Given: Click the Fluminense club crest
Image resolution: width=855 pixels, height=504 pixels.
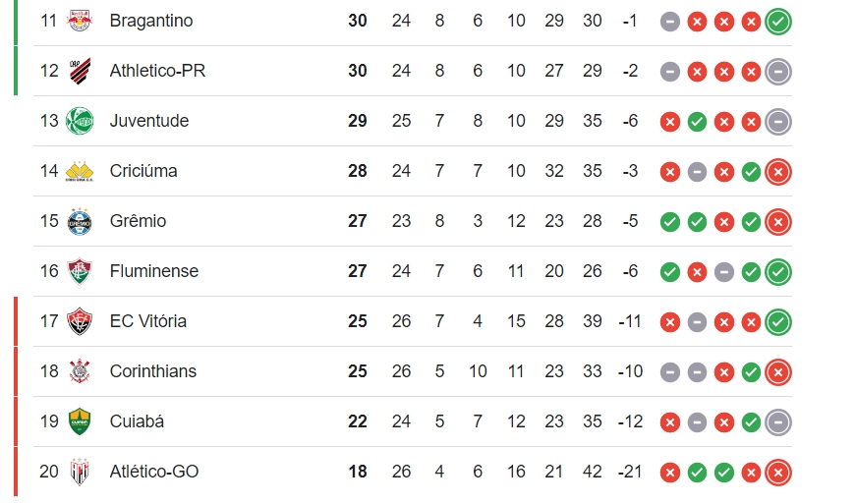Looking at the screenshot, I should (x=80, y=271).
